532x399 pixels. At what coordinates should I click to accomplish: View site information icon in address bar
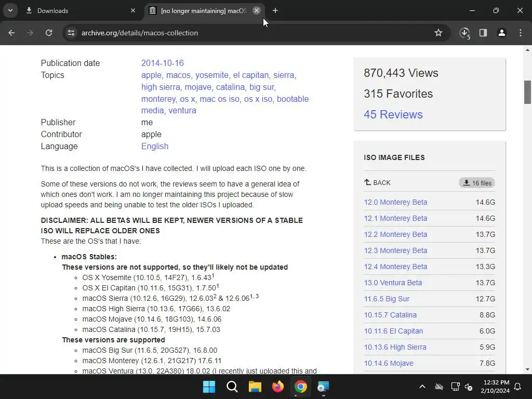tap(71, 33)
